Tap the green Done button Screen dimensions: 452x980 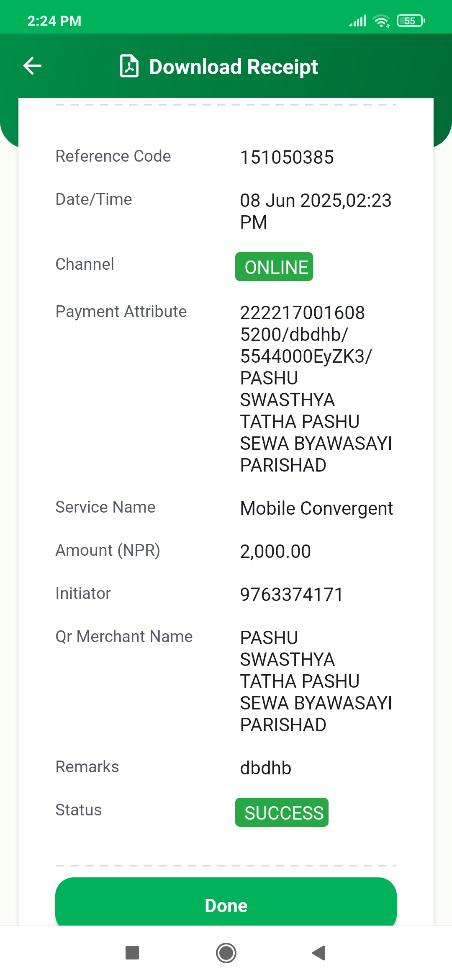click(x=226, y=905)
